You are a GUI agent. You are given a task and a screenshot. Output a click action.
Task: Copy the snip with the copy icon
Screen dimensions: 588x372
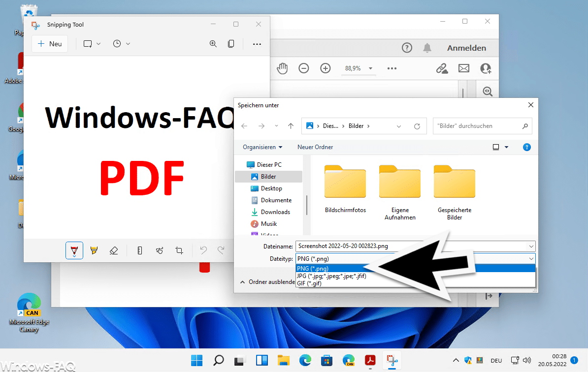tap(231, 44)
